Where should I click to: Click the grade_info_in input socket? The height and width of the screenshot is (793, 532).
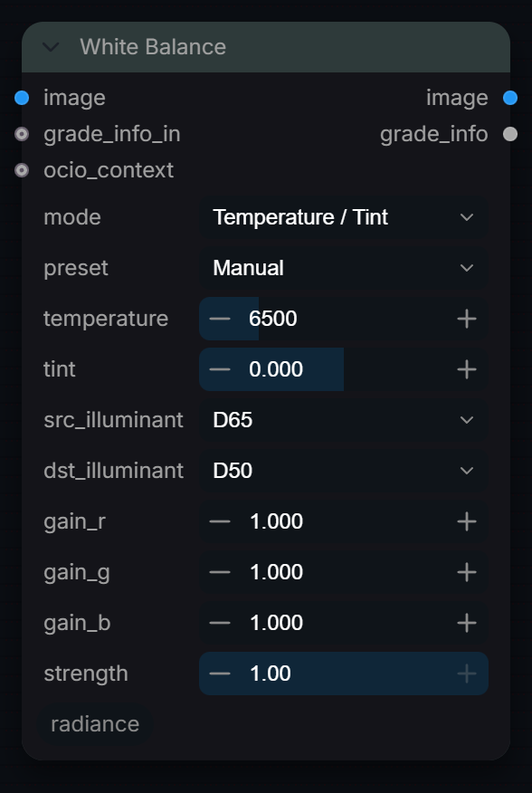[22, 134]
